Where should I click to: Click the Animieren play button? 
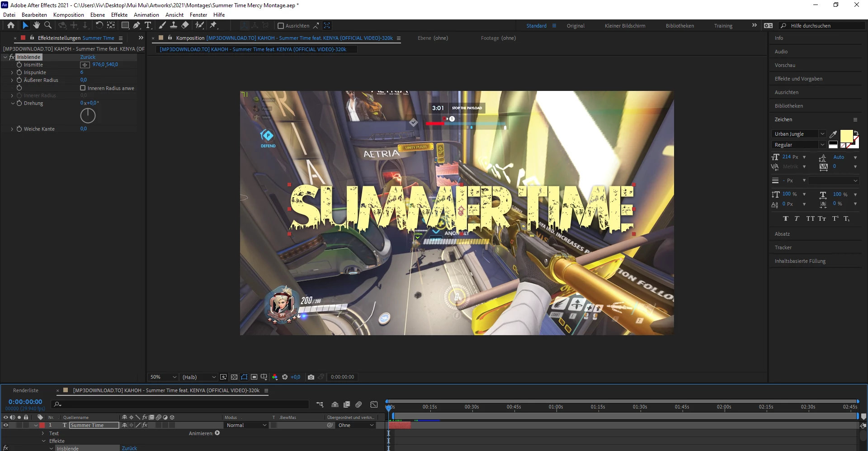(217, 433)
